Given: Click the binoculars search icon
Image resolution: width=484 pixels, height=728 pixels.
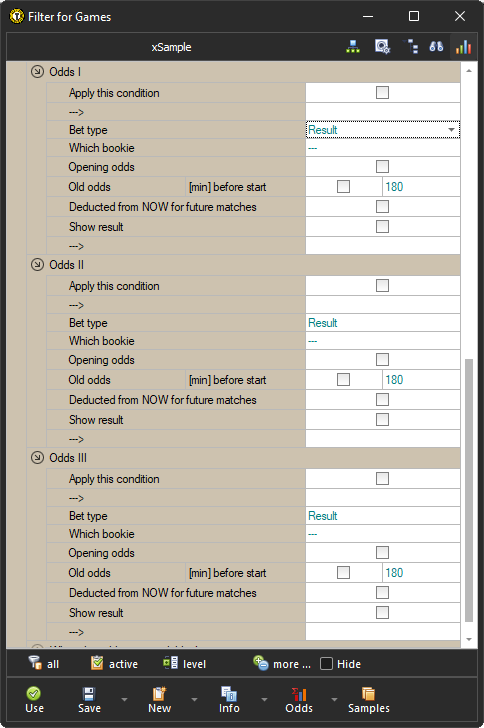Looking at the screenshot, I should [x=436, y=46].
